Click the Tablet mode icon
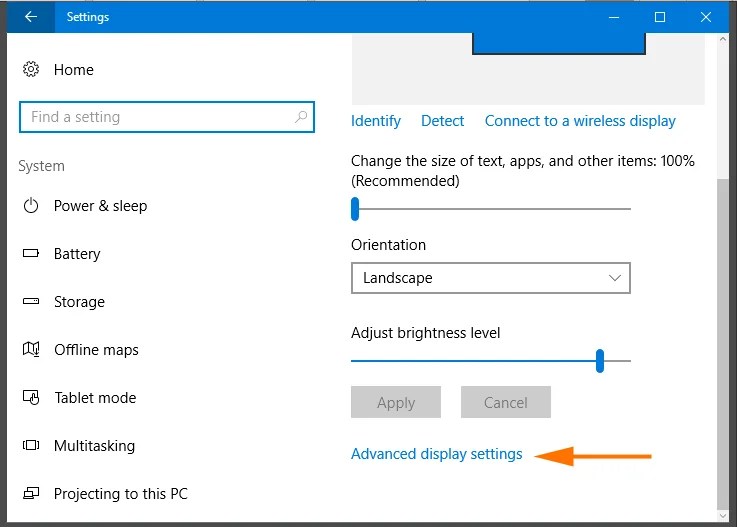This screenshot has width=737, height=527. point(31,398)
